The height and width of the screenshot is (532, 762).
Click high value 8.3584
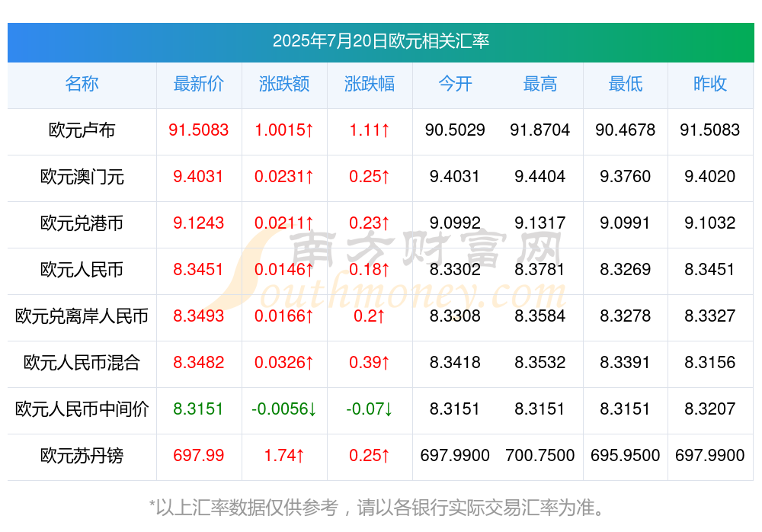pyautogui.click(x=540, y=316)
